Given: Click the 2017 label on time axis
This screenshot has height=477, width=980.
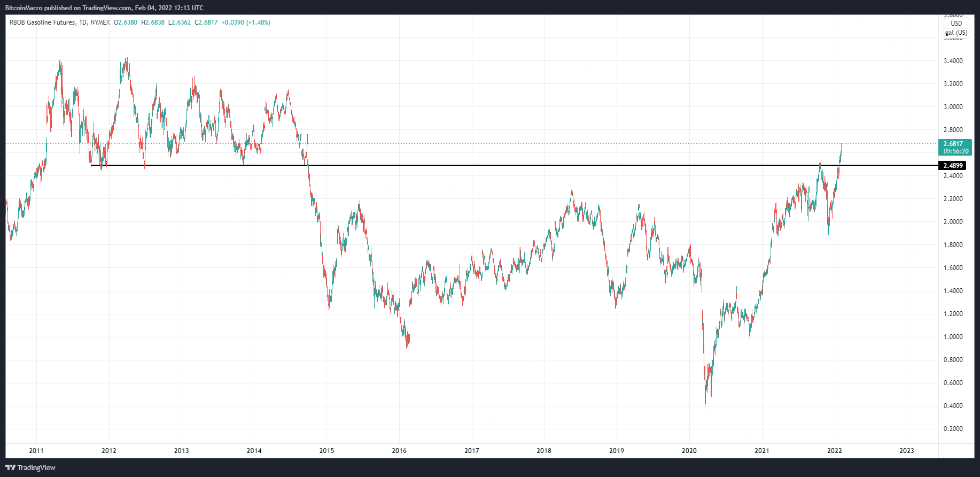Looking at the screenshot, I should pos(472,451).
